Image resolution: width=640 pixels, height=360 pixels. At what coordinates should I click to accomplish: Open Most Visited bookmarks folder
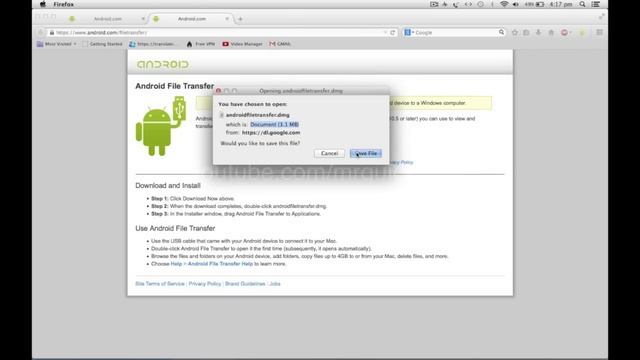(56, 44)
